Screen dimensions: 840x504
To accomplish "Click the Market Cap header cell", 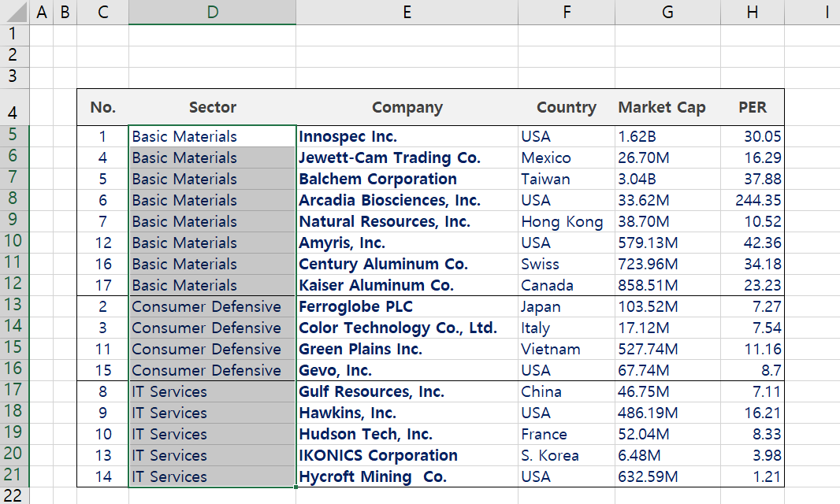I will point(667,107).
